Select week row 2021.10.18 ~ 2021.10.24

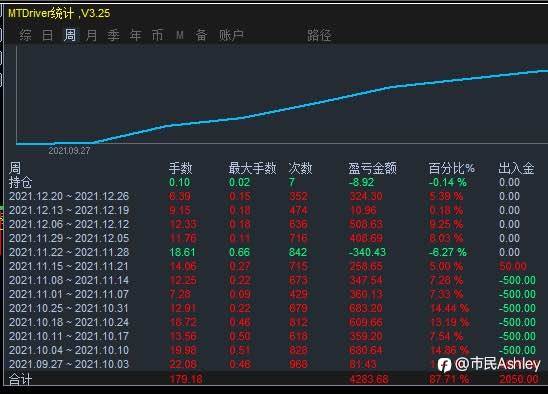click(x=276, y=322)
